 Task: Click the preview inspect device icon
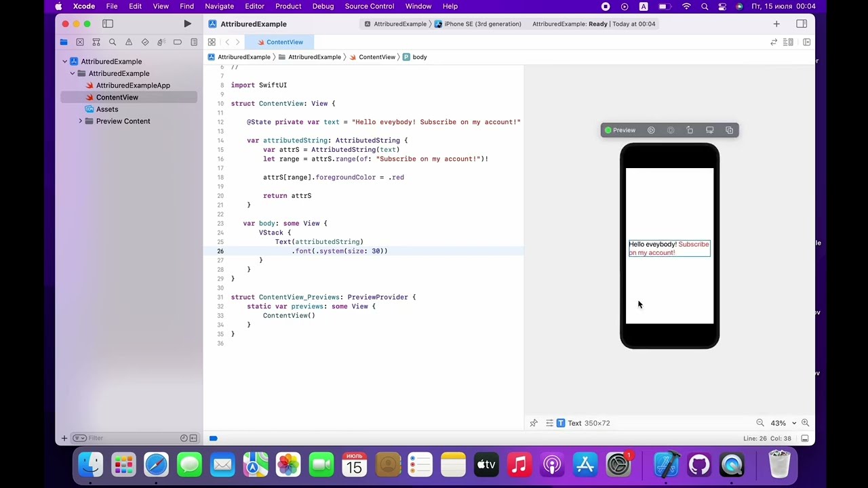671,130
